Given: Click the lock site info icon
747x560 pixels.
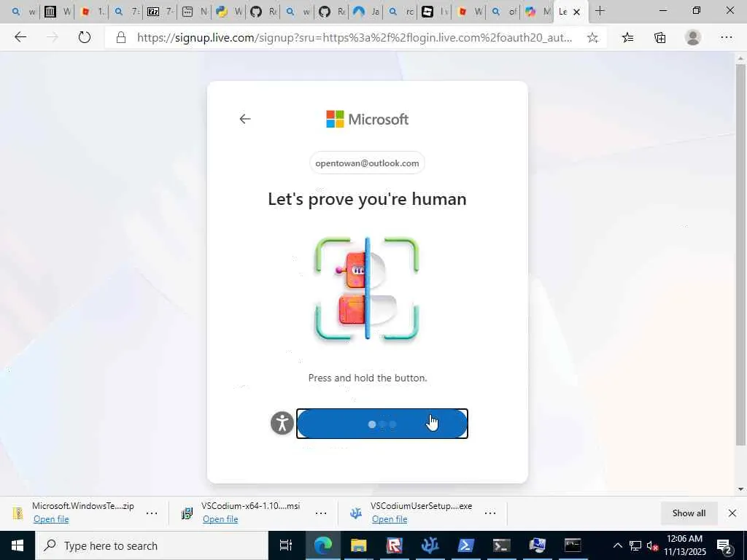Looking at the screenshot, I should (121, 38).
